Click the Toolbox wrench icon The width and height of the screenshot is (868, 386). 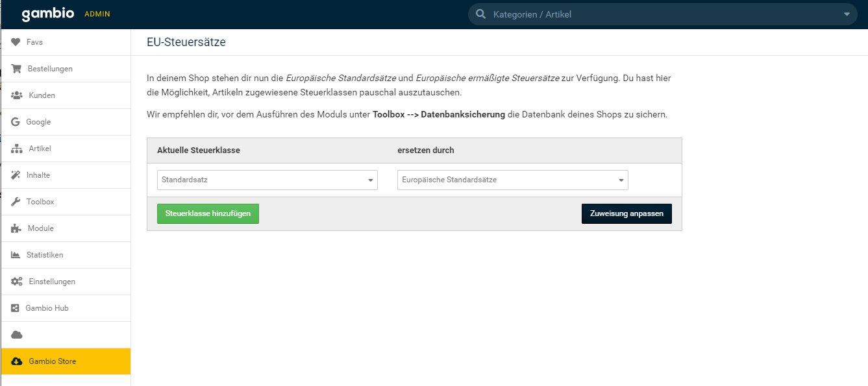pyautogui.click(x=16, y=202)
